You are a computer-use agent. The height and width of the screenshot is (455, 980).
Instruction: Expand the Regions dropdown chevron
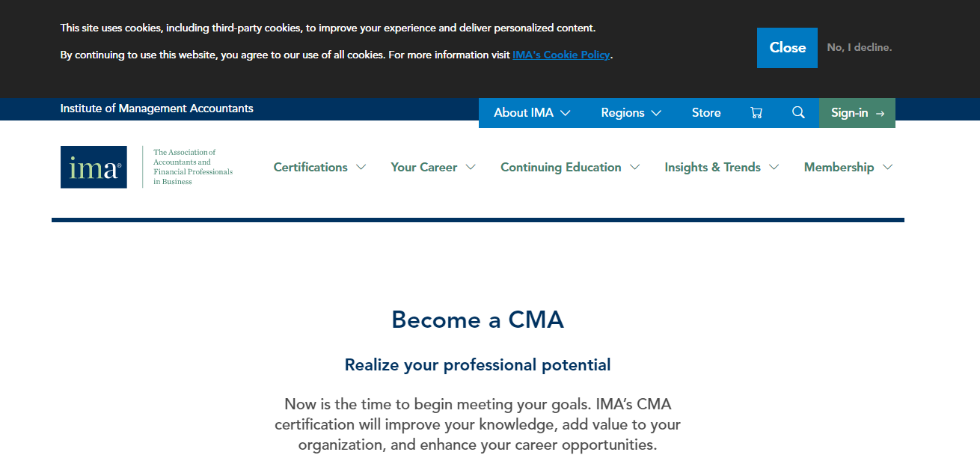656,113
